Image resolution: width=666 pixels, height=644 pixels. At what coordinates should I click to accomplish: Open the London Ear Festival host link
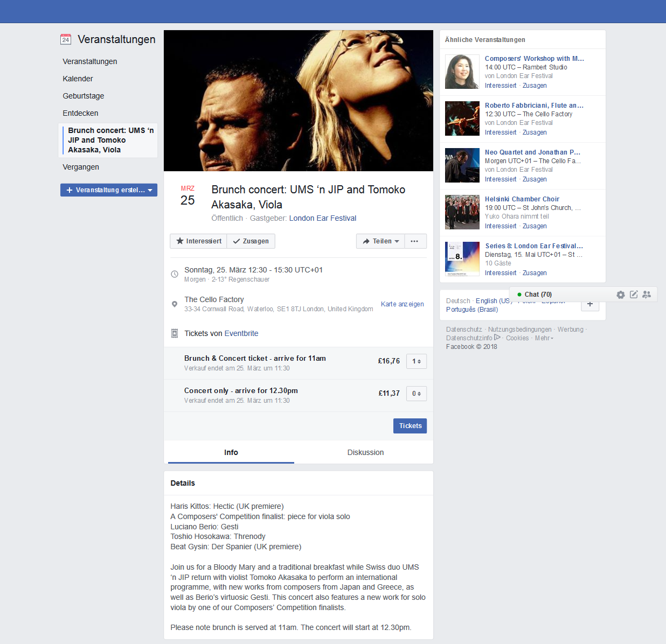click(323, 218)
